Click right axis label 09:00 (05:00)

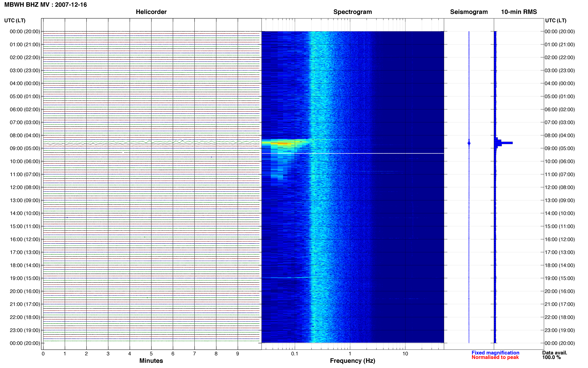click(560, 148)
